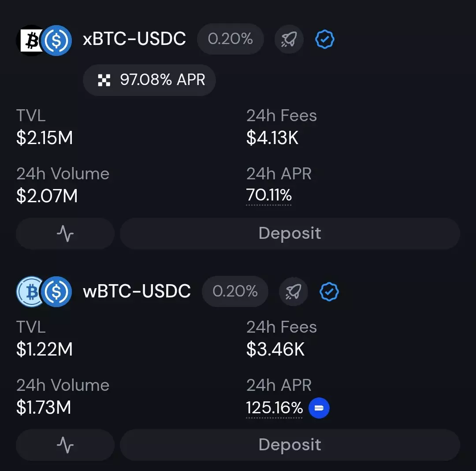Click the xBTC-USDC $2.15M TVL value

45,138
